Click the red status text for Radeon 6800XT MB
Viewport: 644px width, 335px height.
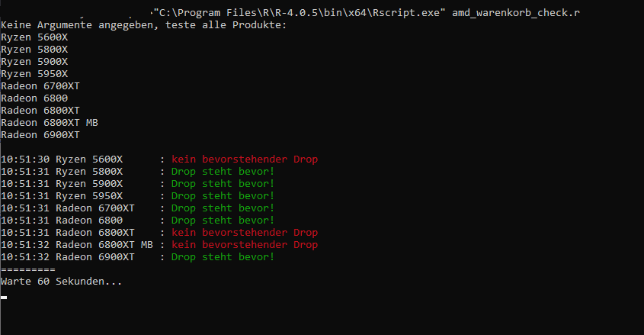coord(245,245)
